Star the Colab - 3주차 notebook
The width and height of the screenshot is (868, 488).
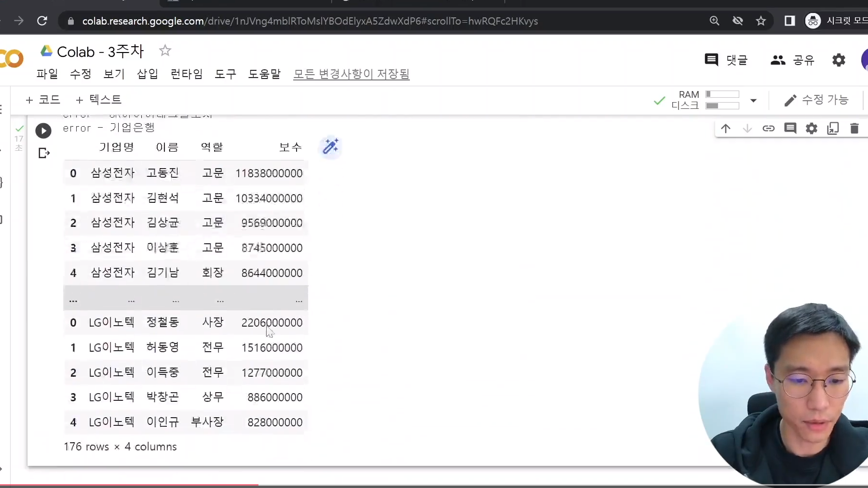tap(165, 51)
